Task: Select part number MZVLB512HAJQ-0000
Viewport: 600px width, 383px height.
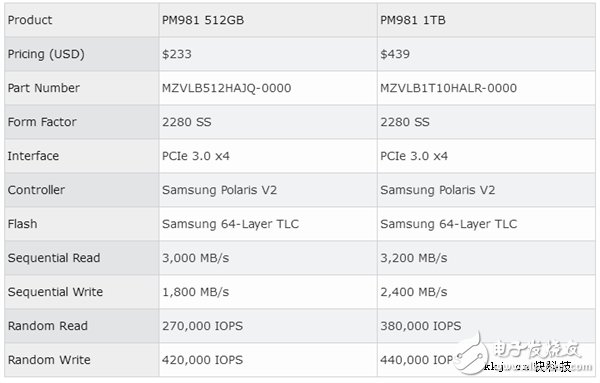Action: point(227,88)
